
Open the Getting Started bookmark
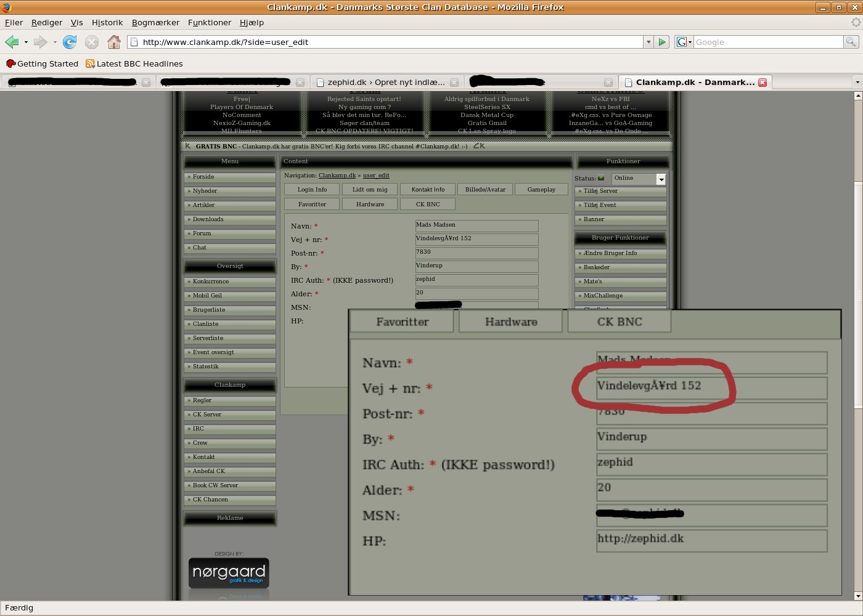43,63
